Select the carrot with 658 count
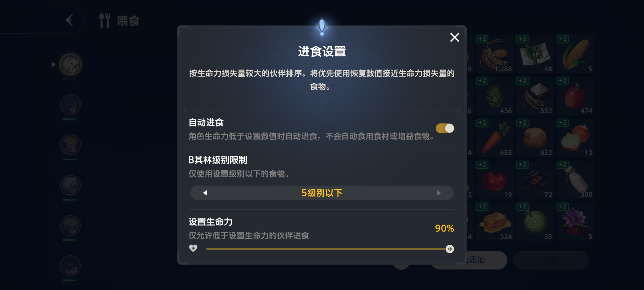This screenshot has width=644, height=290. click(x=495, y=138)
